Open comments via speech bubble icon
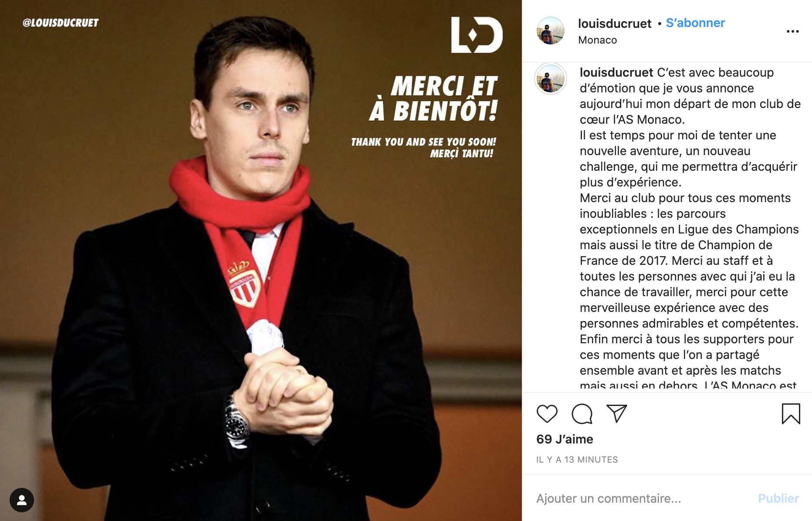 [582, 414]
